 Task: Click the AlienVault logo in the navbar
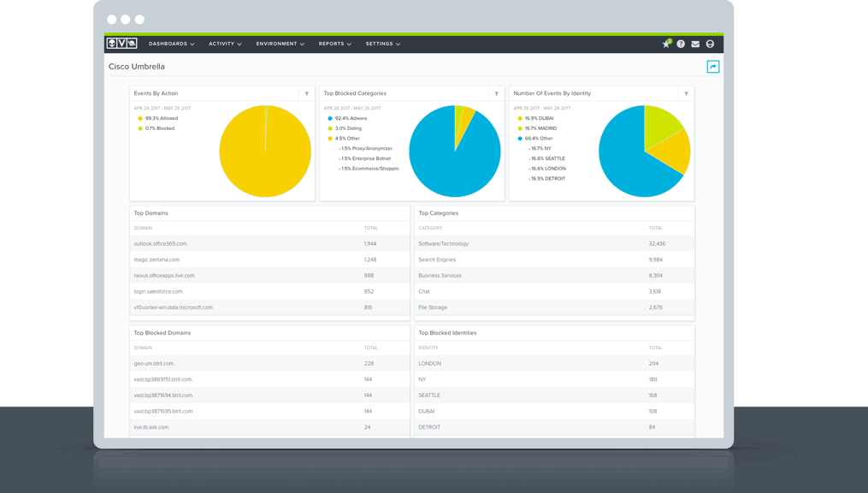(x=121, y=43)
